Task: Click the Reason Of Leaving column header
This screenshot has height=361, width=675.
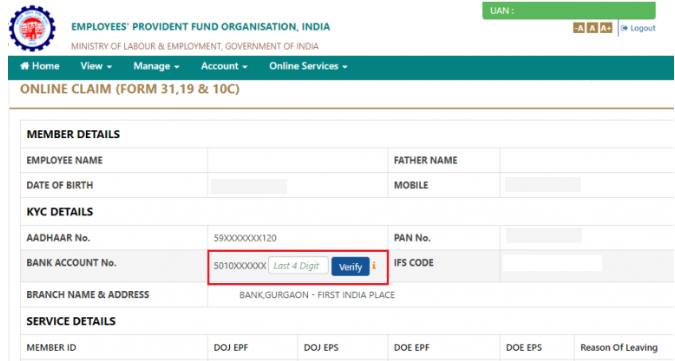Action: tap(619, 347)
